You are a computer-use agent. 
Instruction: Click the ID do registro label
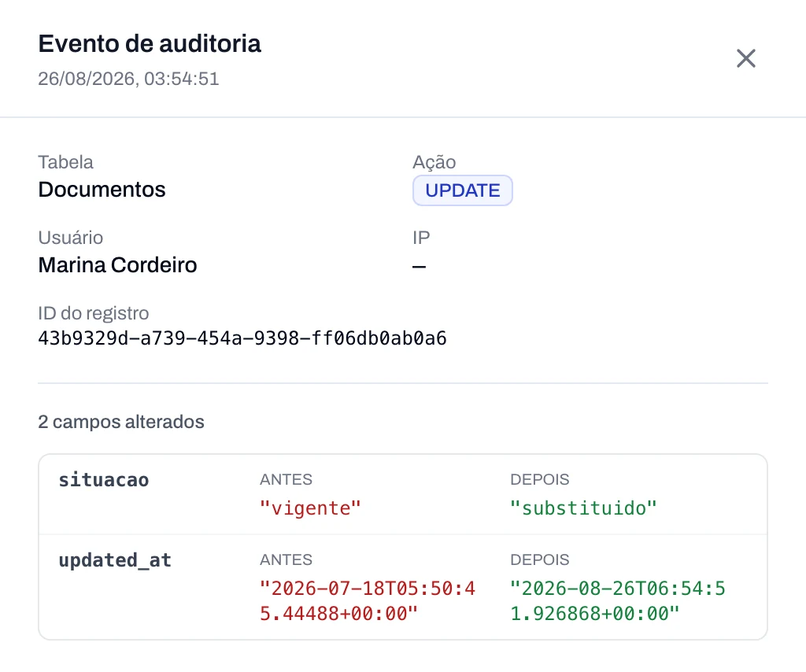94,313
